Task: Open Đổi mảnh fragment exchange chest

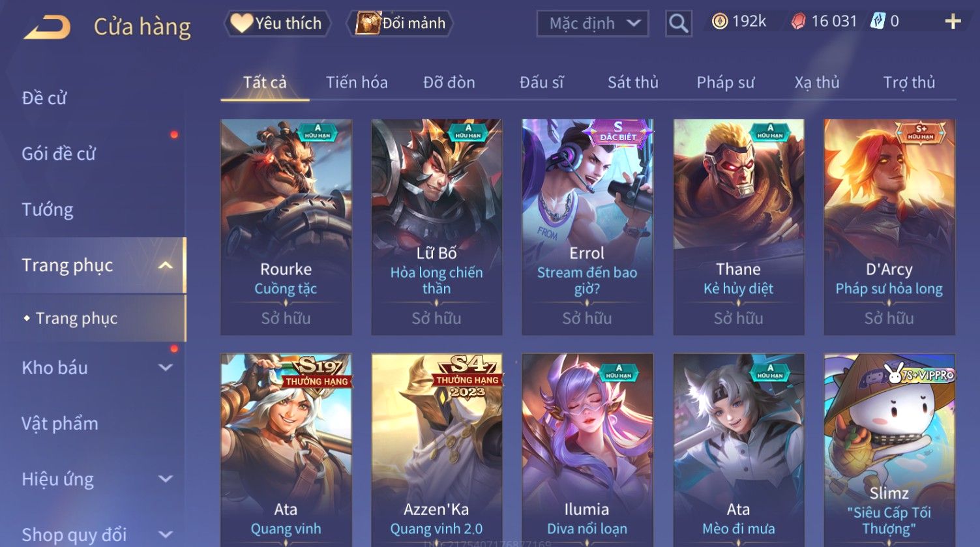Action: (402, 23)
